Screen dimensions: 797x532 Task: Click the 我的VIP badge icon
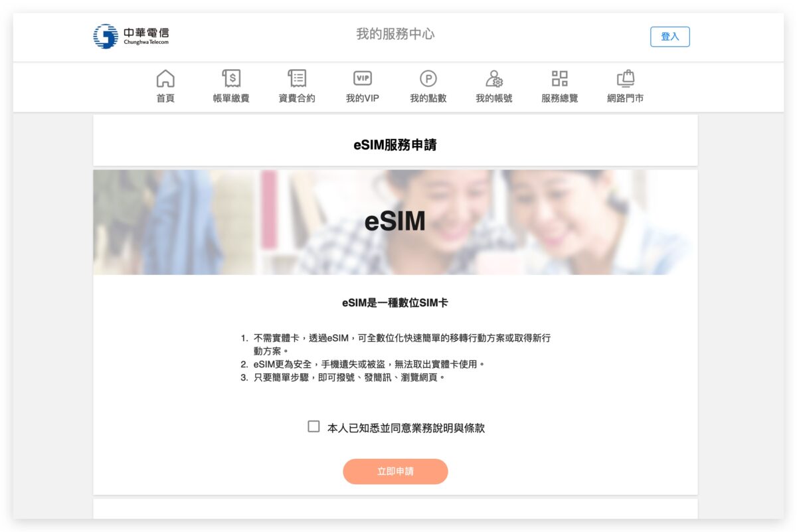(x=363, y=78)
